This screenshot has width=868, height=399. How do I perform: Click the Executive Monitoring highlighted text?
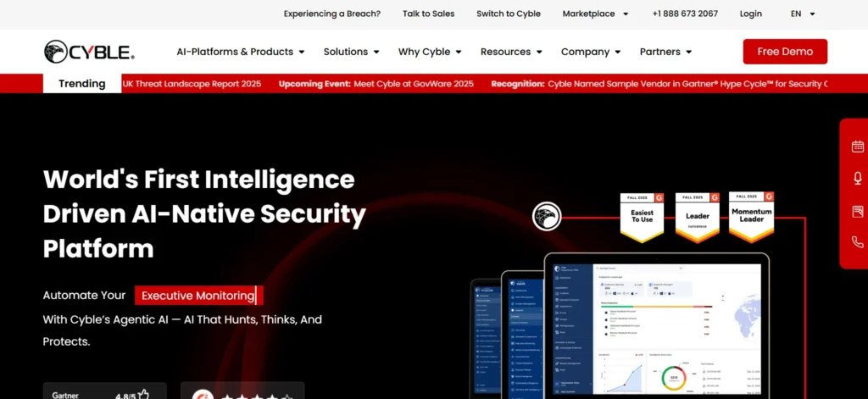click(198, 296)
